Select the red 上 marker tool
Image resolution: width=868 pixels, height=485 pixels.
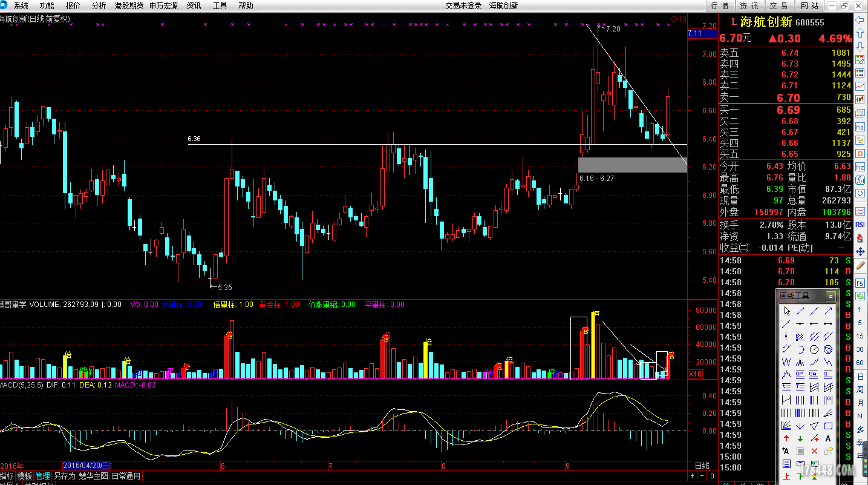click(x=786, y=477)
